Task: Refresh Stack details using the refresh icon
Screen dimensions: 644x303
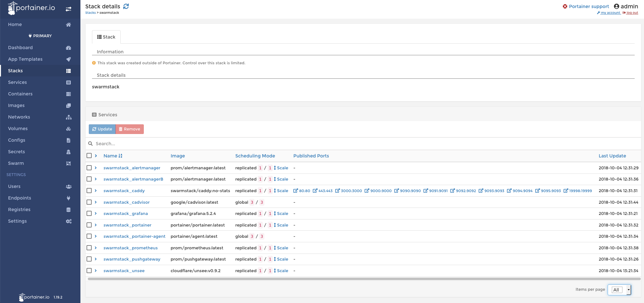Action: 126,6
